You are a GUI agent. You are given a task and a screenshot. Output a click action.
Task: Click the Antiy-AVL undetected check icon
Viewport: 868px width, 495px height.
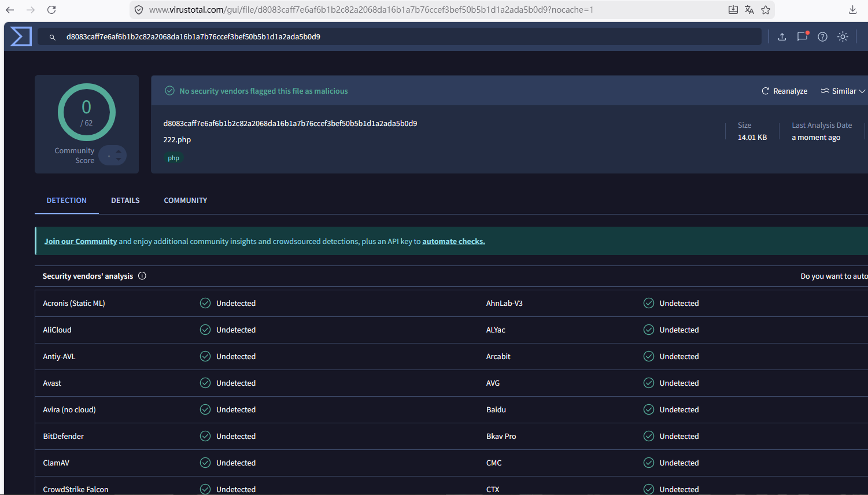coord(205,356)
